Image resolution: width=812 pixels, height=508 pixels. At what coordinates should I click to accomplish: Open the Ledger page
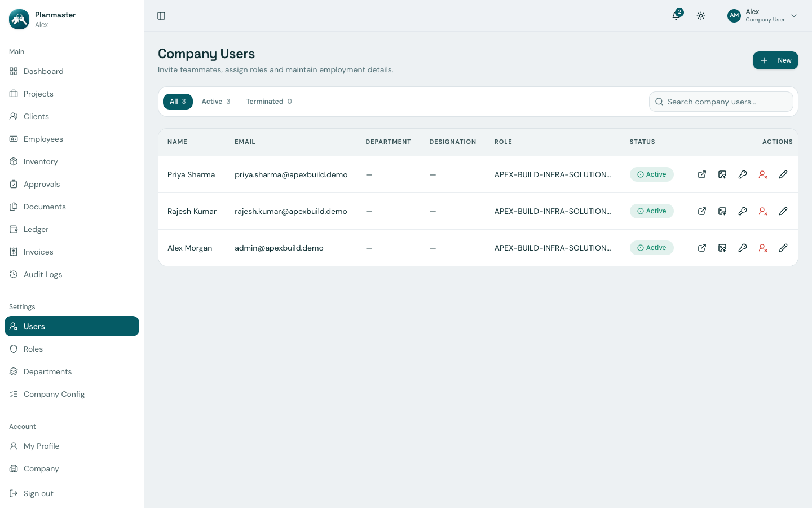tap(72, 229)
